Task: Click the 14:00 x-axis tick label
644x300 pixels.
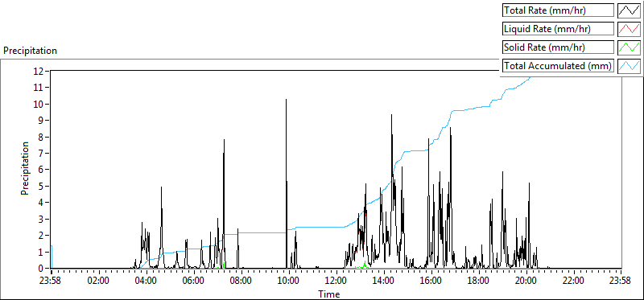Action: pos(383,281)
